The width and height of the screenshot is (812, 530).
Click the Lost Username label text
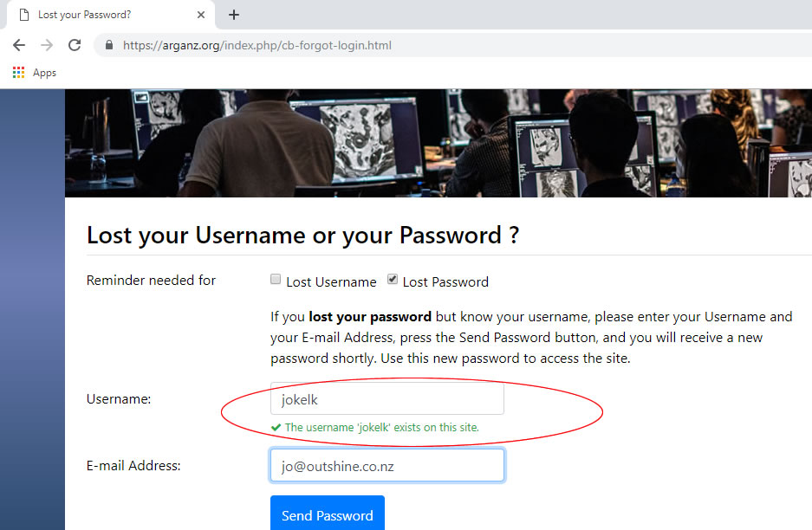331,282
